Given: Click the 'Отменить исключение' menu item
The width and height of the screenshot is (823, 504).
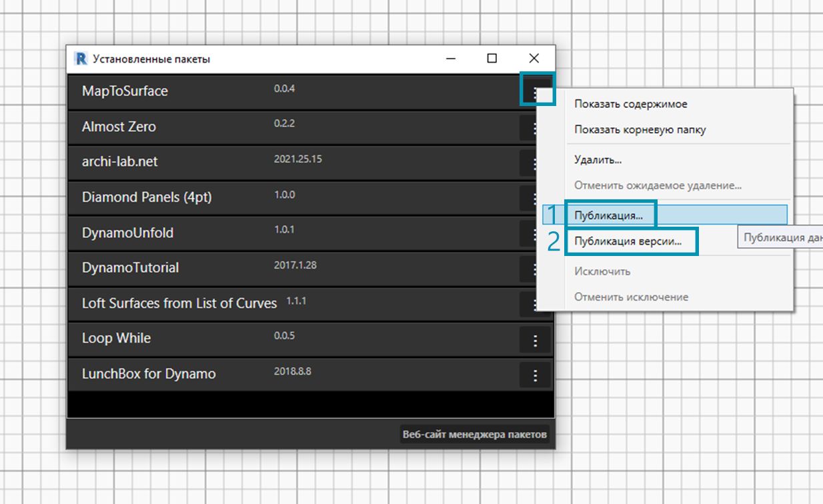Looking at the screenshot, I should [631, 297].
